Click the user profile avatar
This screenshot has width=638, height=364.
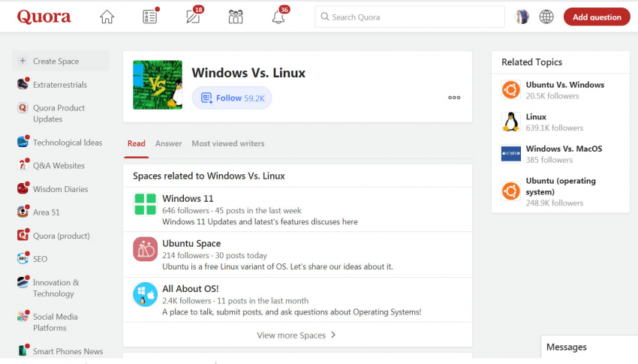[522, 17]
